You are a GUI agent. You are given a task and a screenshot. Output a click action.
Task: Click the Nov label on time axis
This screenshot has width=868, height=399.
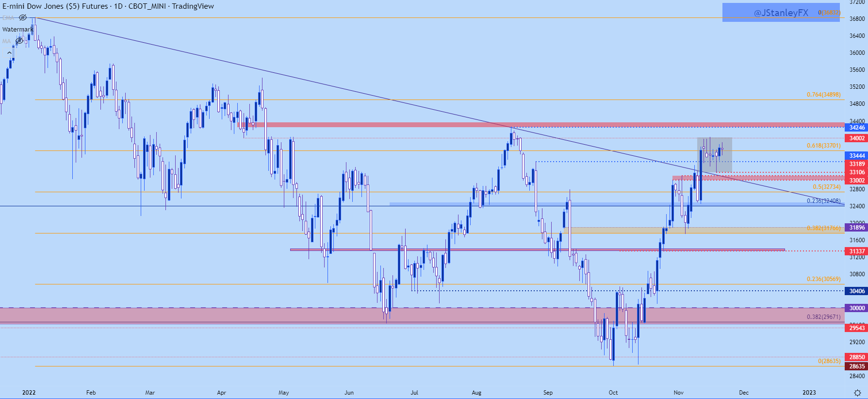point(678,393)
